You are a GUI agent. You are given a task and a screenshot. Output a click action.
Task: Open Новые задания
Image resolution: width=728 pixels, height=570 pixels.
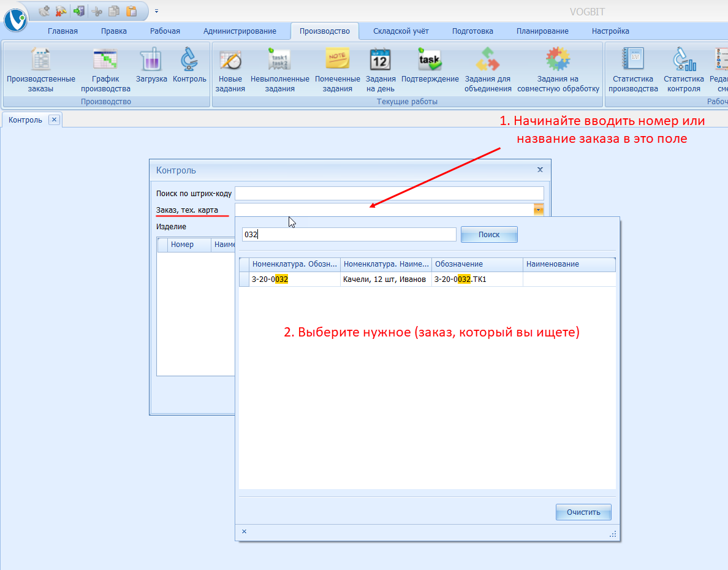tap(230, 70)
